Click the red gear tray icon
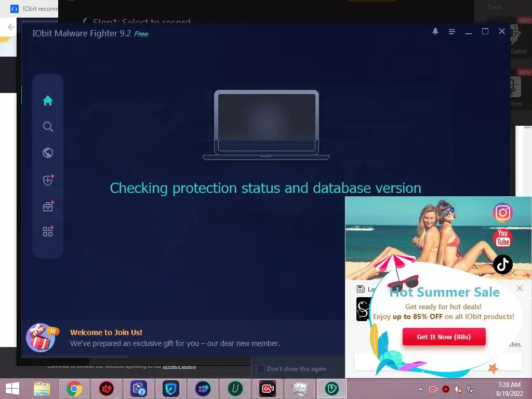The width and height of the screenshot is (532, 399). (x=446, y=389)
